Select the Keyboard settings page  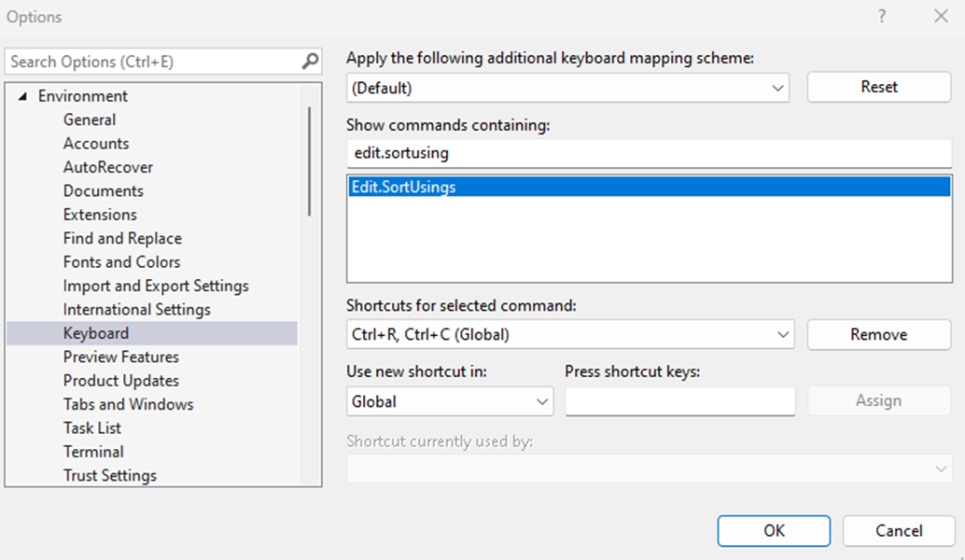(x=95, y=332)
